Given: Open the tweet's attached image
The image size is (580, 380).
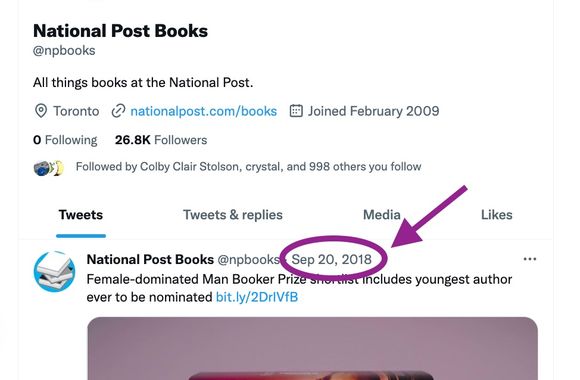Looking at the screenshot, I should 312,349.
